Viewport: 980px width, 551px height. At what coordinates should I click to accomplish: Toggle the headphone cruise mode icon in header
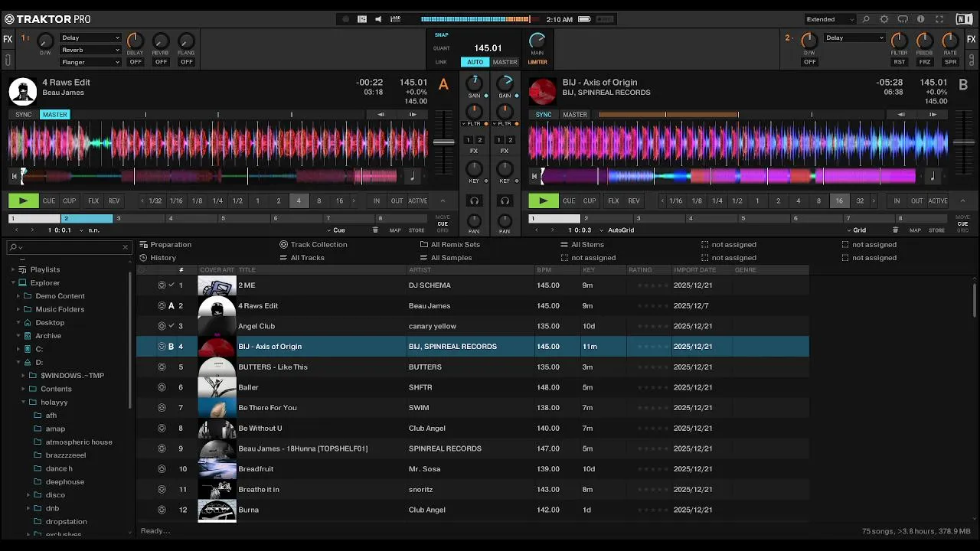pos(903,19)
